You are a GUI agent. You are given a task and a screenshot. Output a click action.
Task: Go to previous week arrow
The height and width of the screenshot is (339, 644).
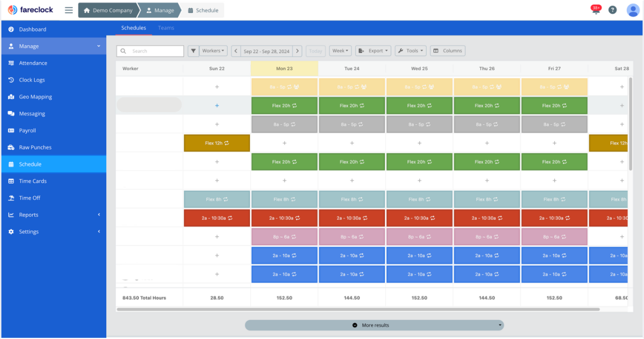pos(236,51)
